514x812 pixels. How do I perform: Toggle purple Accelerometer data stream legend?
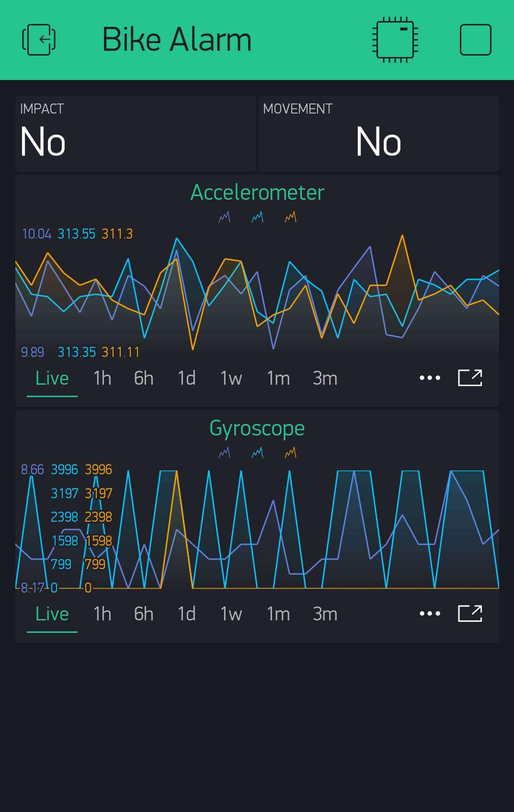pos(225,217)
